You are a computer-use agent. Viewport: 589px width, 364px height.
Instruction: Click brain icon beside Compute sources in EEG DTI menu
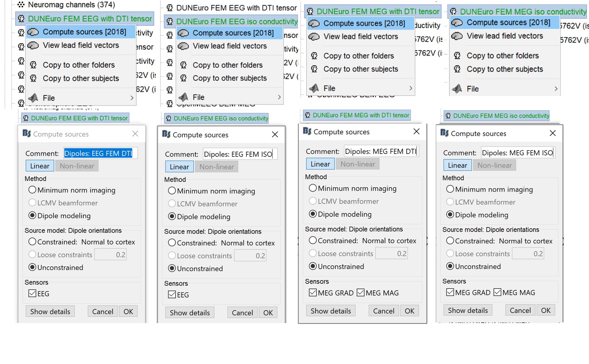[x=33, y=32]
